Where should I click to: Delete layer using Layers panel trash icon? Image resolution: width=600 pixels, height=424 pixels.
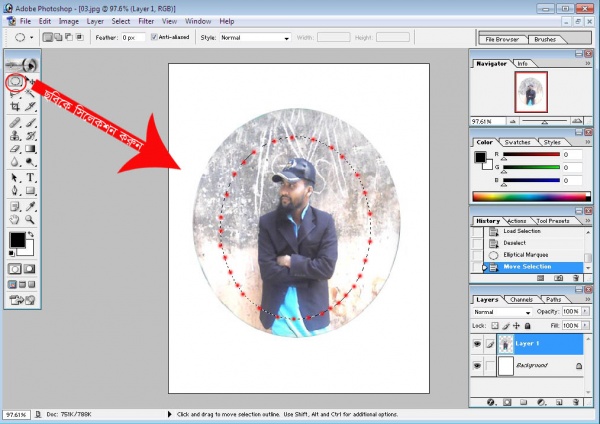click(576, 402)
